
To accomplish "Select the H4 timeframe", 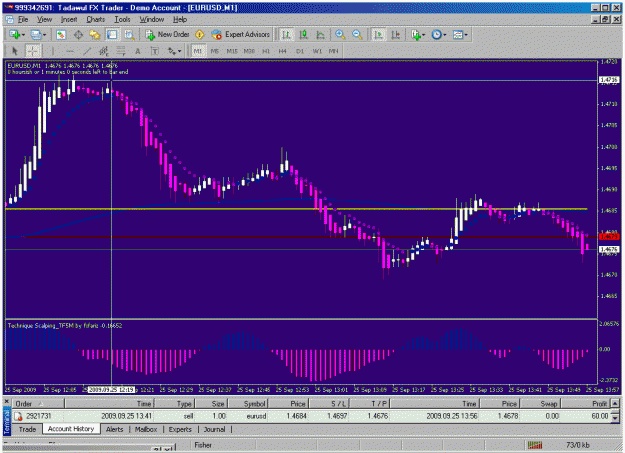I will tap(283, 51).
